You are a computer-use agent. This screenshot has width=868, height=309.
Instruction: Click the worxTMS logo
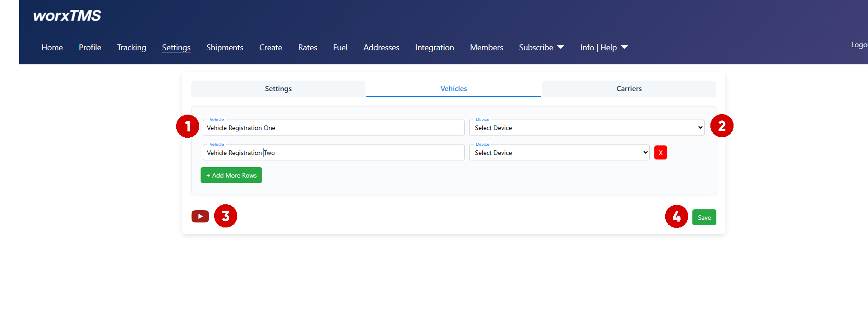point(67,16)
